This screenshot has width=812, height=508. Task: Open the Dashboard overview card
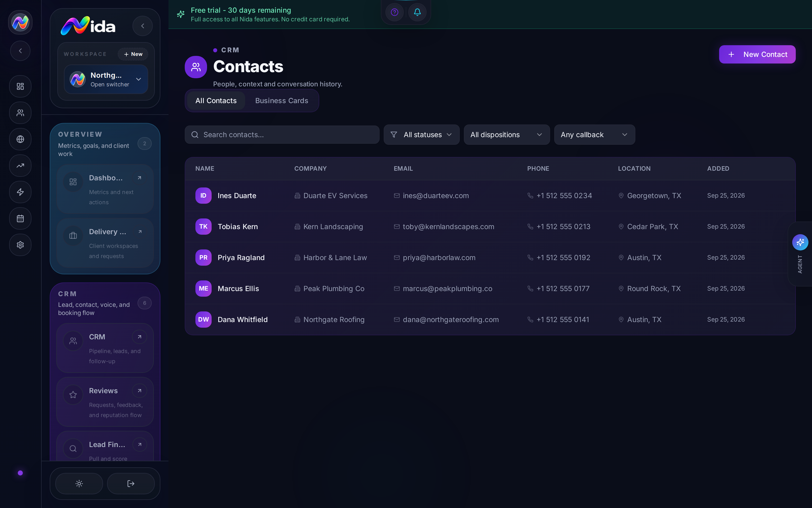pos(105,189)
